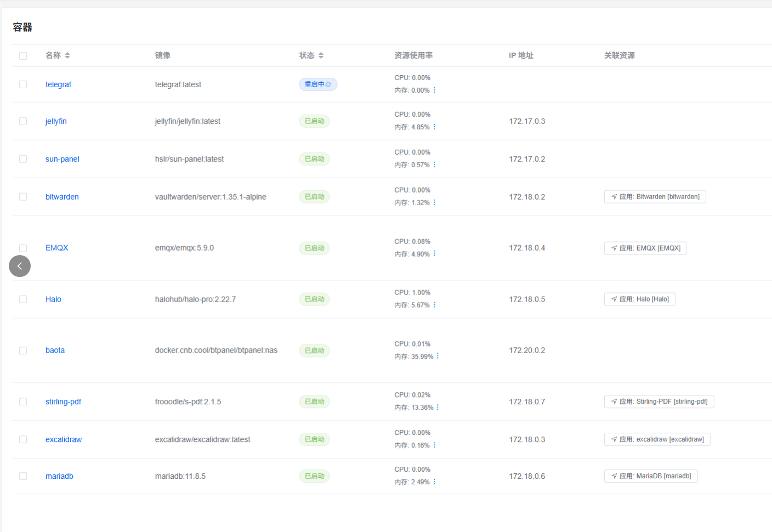
Task: Open resource details dots for bitwarden
Action: [434, 202]
